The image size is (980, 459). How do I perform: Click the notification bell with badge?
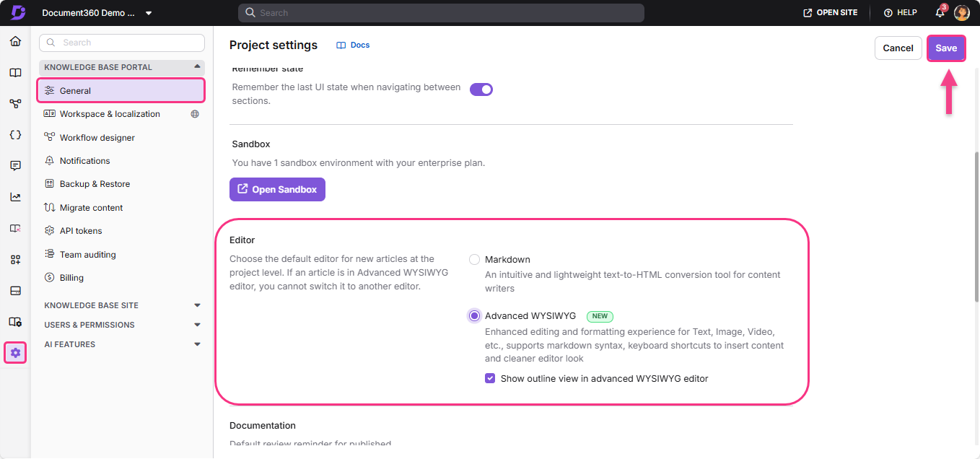point(940,12)
